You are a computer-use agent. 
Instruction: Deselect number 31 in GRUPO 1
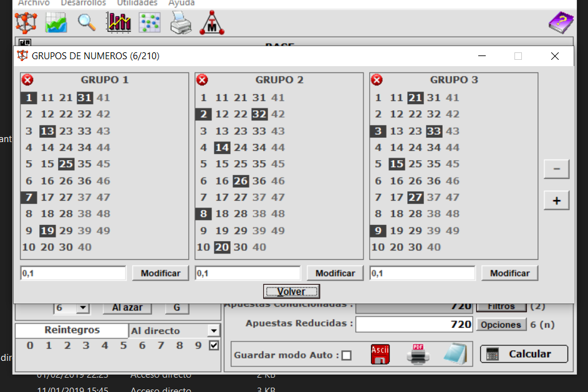(x=85, y=98)
